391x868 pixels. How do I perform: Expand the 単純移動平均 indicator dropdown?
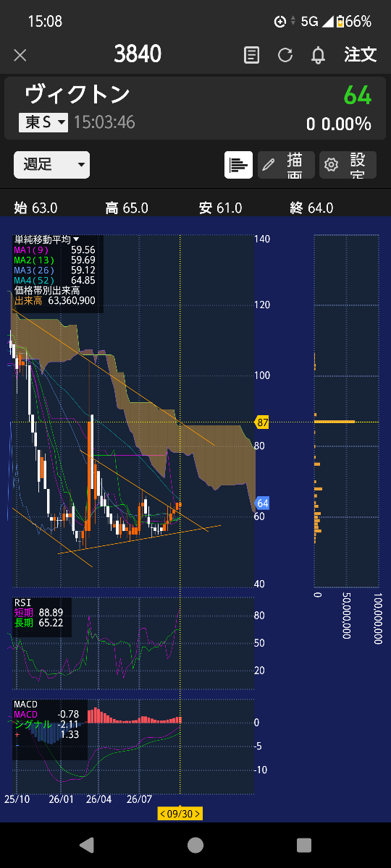(47, 239)
